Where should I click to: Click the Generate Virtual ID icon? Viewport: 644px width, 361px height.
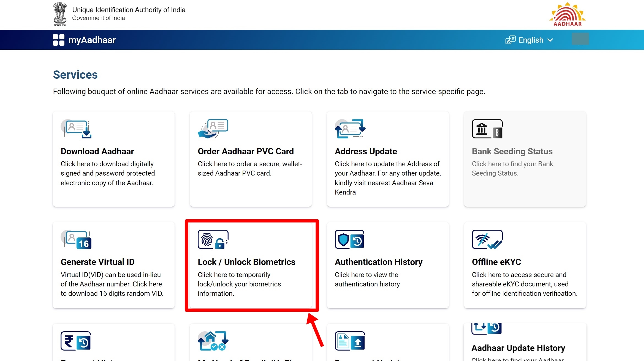76,240
